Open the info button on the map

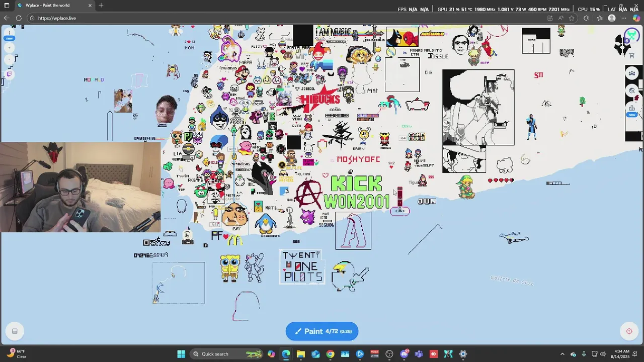[x=10, y=33]
